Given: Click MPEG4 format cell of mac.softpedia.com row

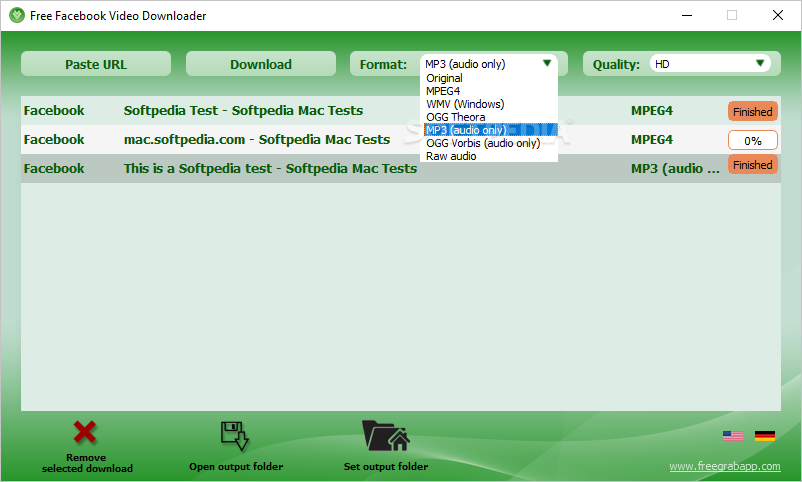Looking at the screenshot, I should point(652,140).
